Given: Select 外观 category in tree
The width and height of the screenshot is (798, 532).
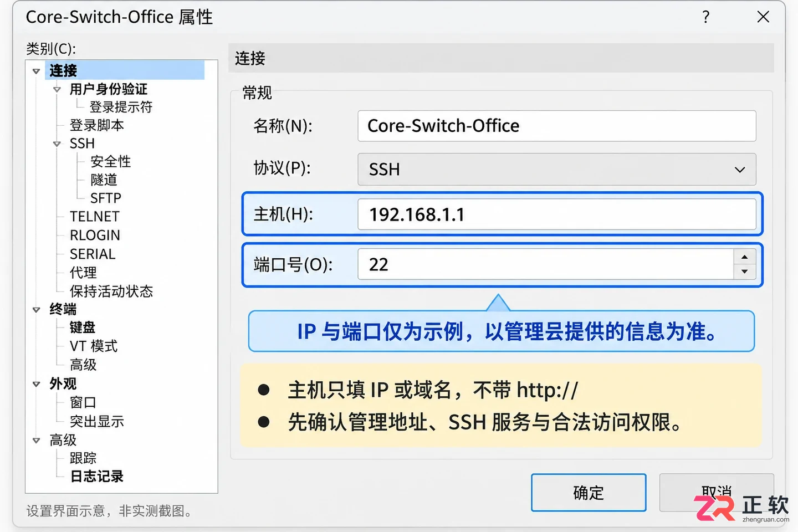Looking at the screenshot, I should pyautogui.click(x=63, y=383).
